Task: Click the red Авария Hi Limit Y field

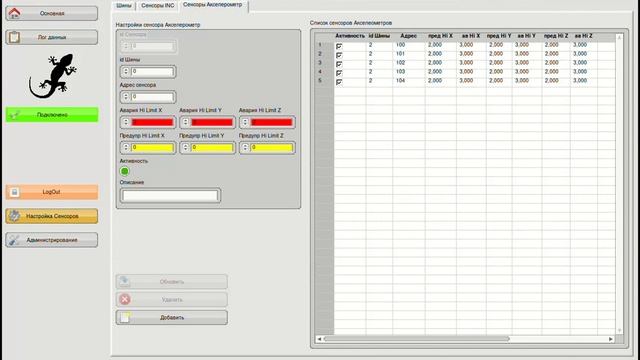Action: (212, 122)
